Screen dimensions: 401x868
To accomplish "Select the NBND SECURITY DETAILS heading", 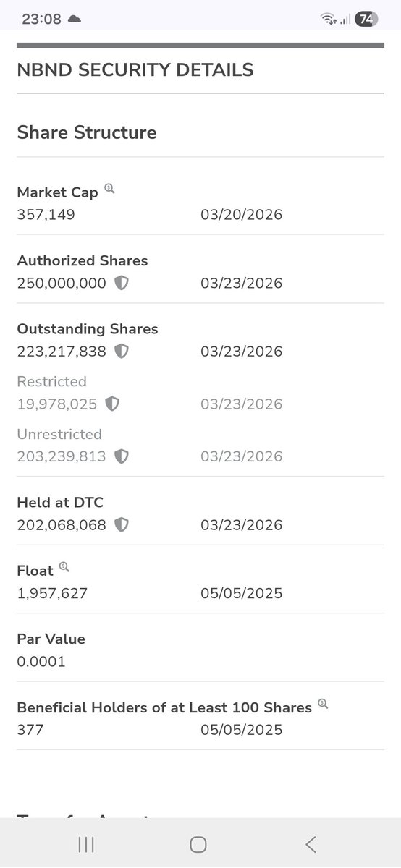I will click(135, 70).
